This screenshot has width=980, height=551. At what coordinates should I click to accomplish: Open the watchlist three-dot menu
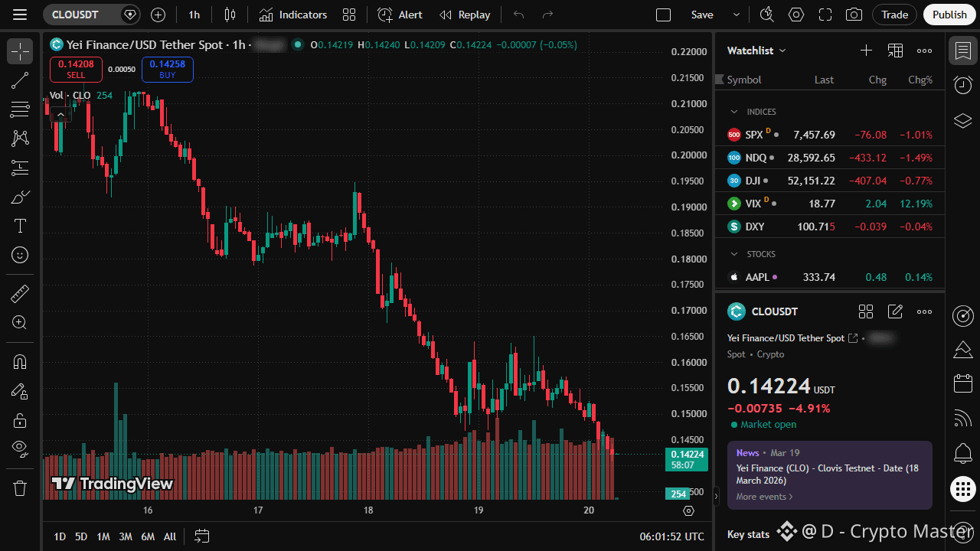(x=925, y=51)
